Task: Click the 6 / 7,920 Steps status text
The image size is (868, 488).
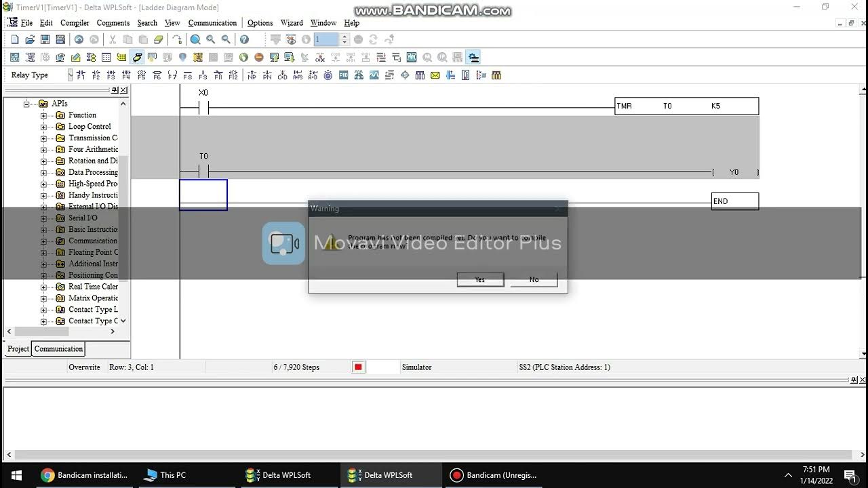Action: coord(296,367)
